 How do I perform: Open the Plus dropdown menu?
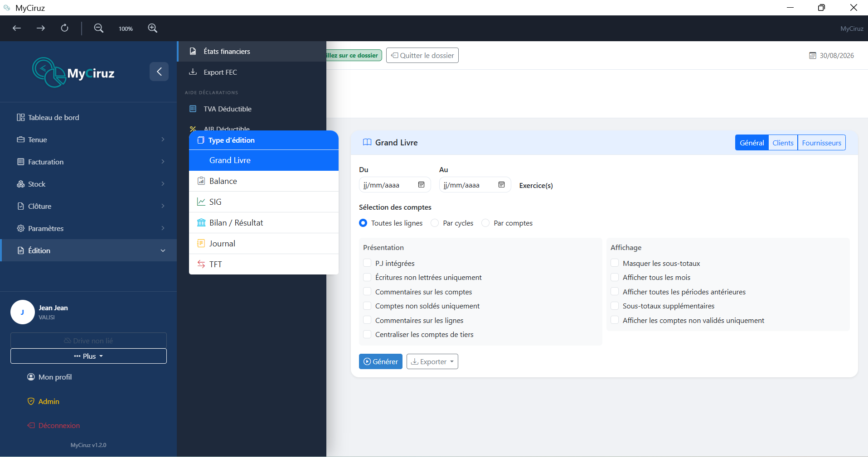click(88, 356)
